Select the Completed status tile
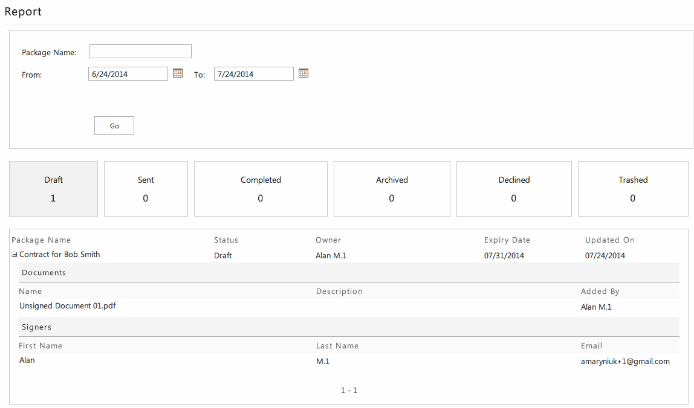The height and width of the screenshot is (408, 694). tap(260, 189)
